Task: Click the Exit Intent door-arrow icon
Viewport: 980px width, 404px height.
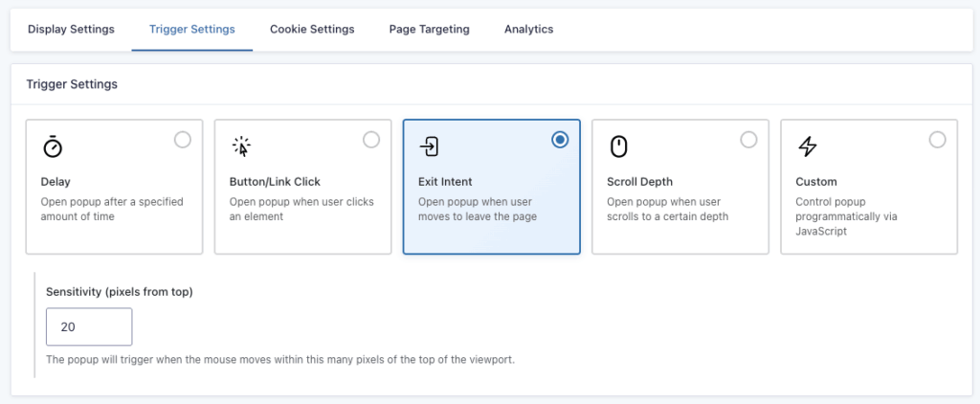Action: 430,146
